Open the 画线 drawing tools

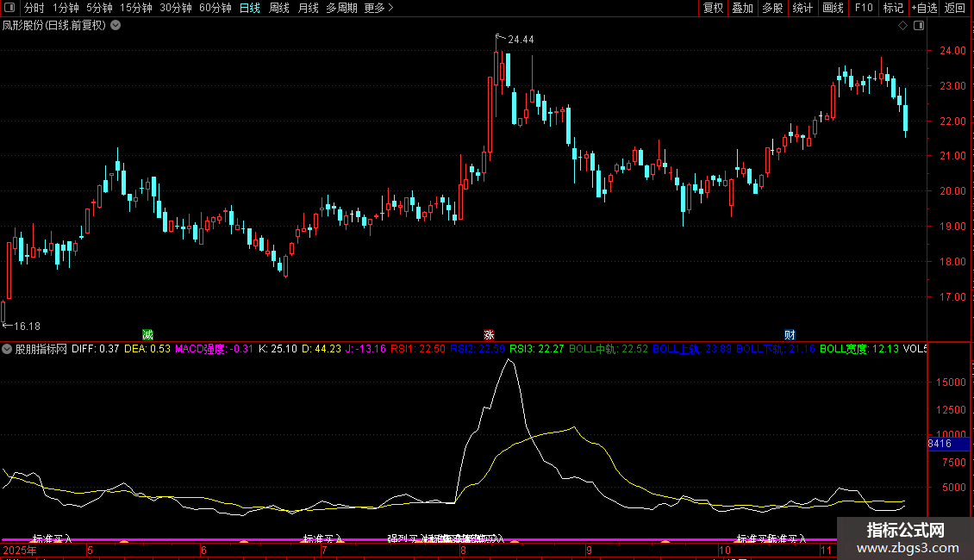(833, 9)
